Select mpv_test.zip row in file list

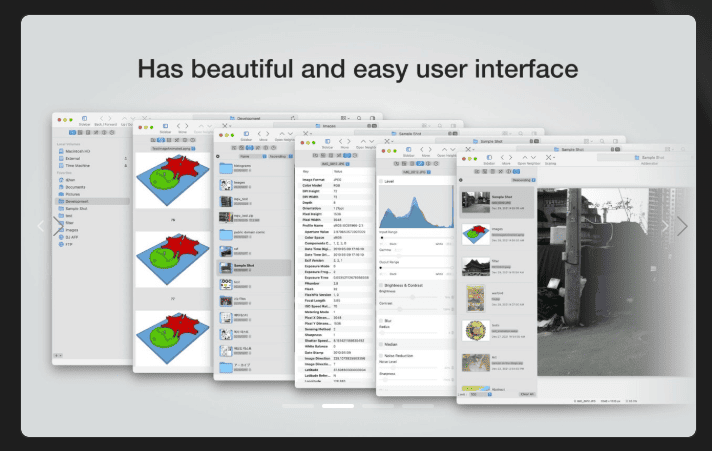point(254,218)
